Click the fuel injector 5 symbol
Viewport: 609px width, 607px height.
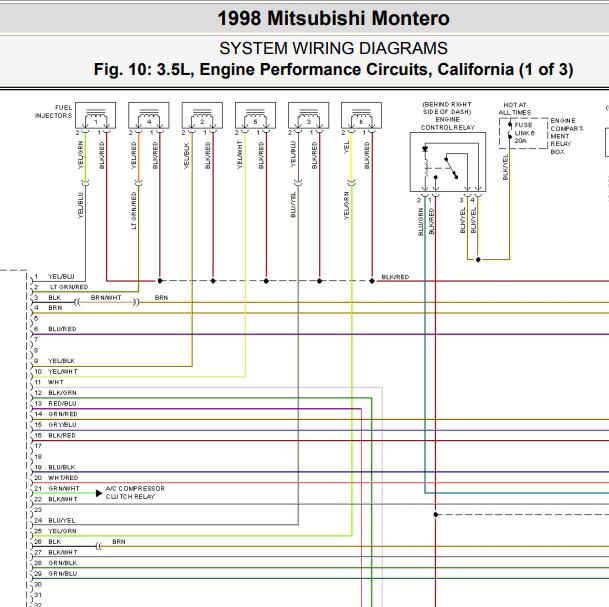[255, 115]
